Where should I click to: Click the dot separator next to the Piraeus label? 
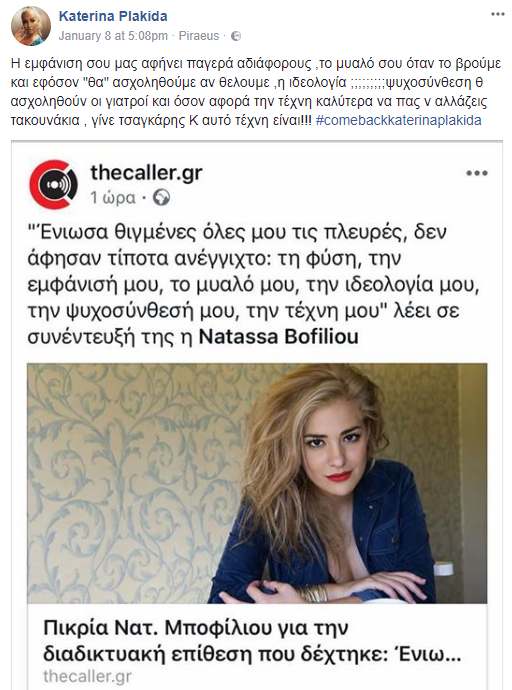[225, 36]
